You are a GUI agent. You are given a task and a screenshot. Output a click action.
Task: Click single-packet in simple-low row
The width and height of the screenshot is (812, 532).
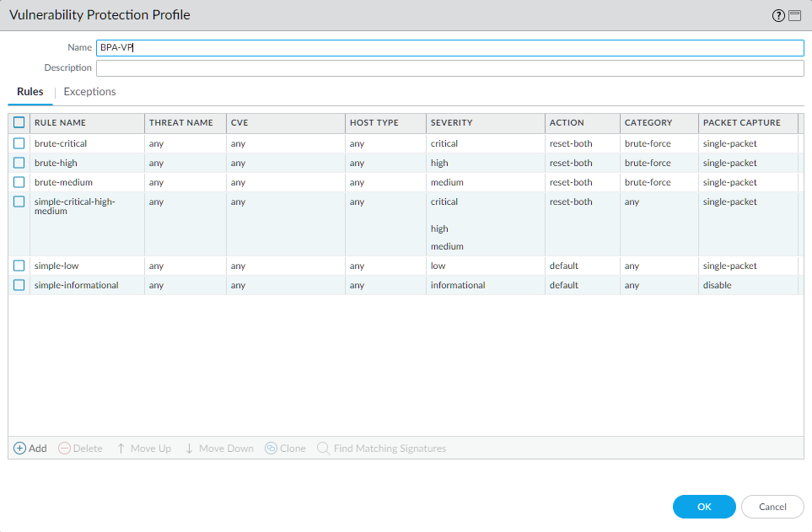(x=729, y=266)
